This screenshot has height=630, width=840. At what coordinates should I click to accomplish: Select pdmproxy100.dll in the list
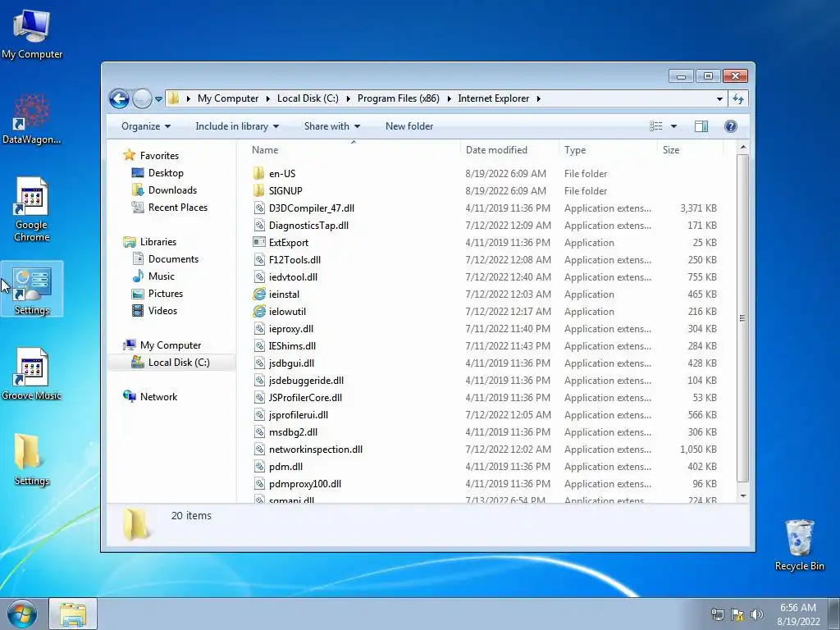tap(305, 484)
